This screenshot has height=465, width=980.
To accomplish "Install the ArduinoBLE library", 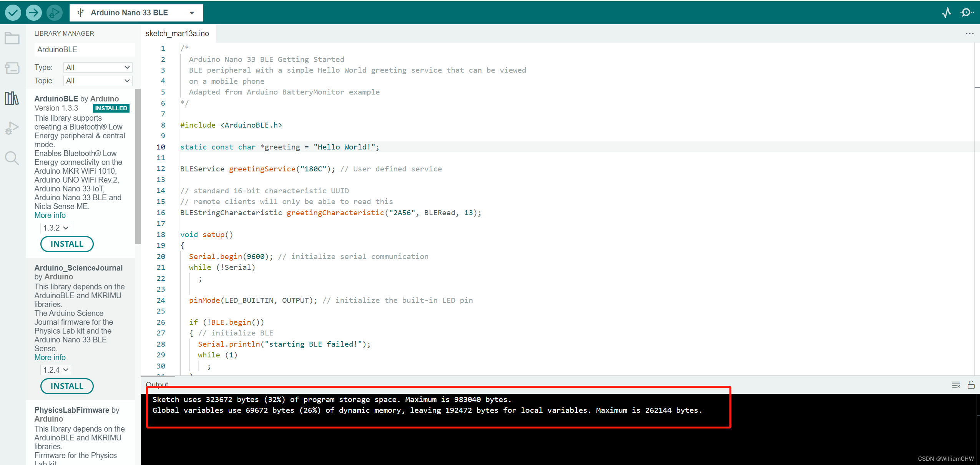I will point(67,244).
